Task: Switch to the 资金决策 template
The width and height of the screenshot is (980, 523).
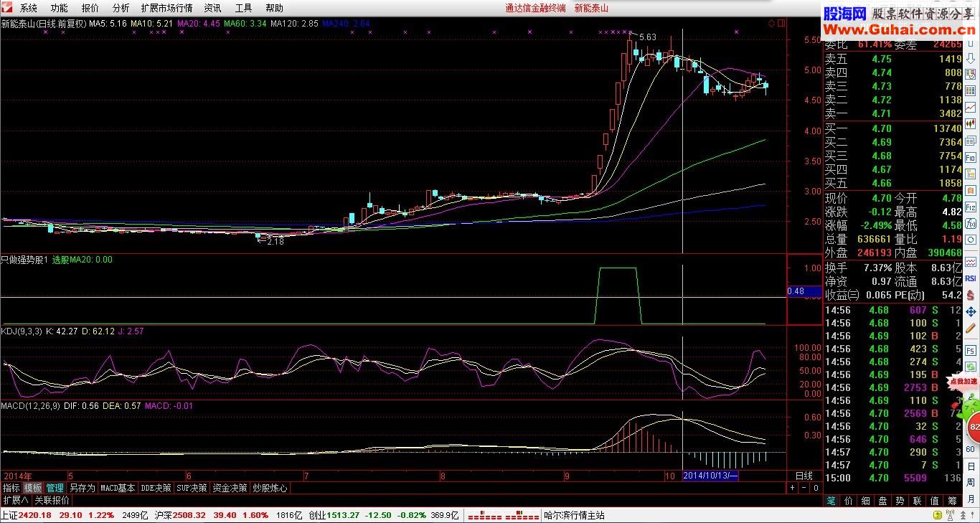Action: [x=230, y=488]
